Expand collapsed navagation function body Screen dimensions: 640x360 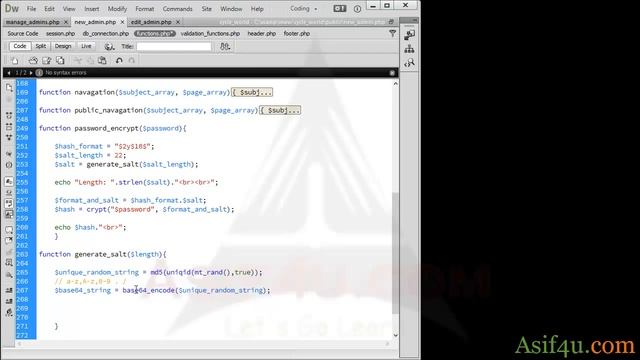point(252,93)
